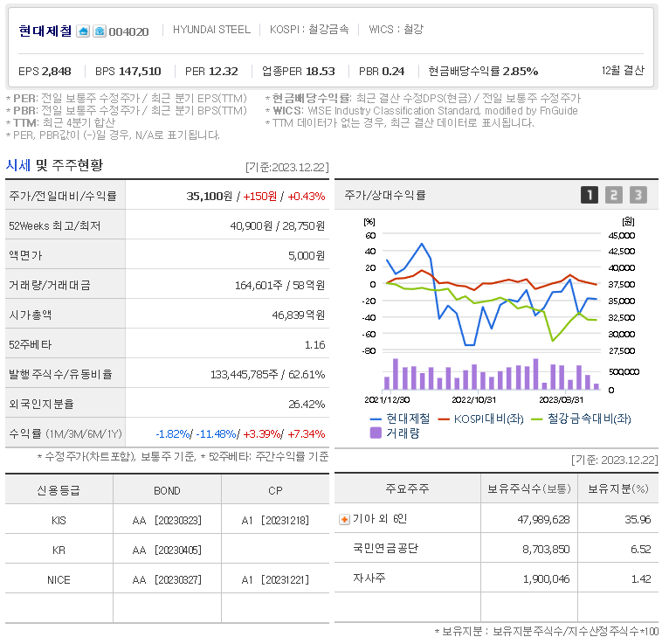The width and height of the screenshot is (669, 644).
Task: Select NICE CP rating A1 [20231221]
Action: [275, 580]
